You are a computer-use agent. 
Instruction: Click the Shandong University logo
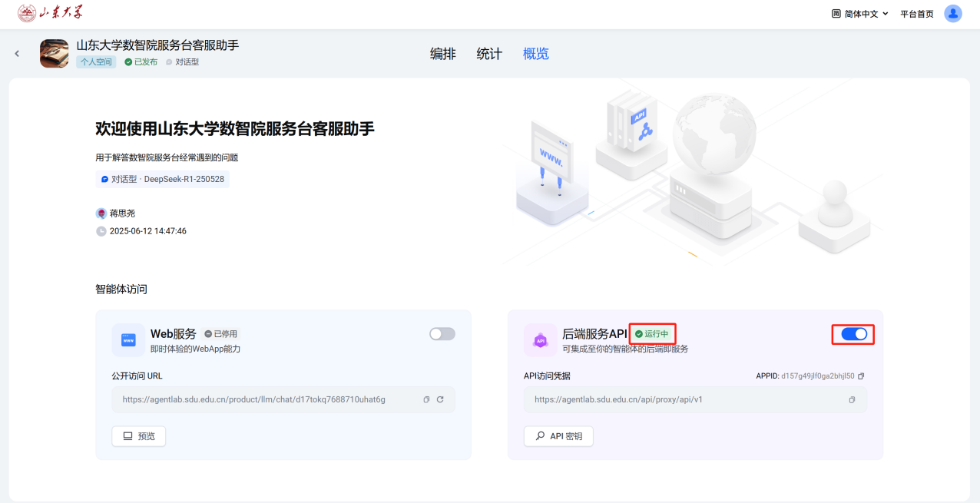(50, 13)
